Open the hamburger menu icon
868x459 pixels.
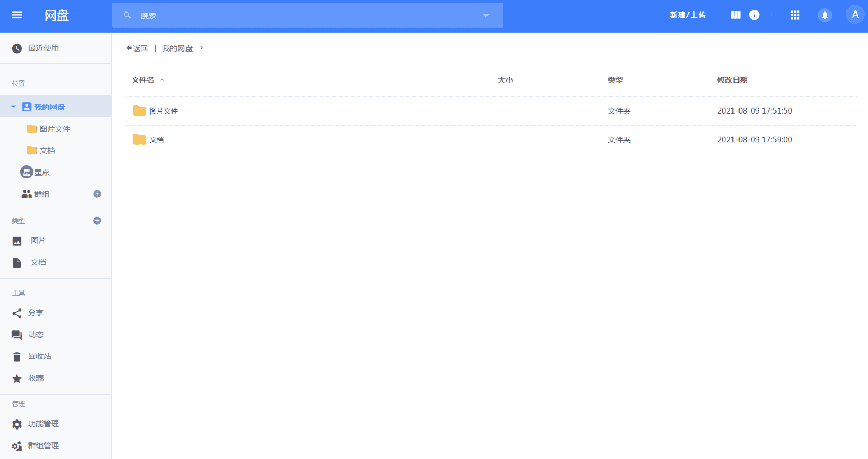click(17, 15)
